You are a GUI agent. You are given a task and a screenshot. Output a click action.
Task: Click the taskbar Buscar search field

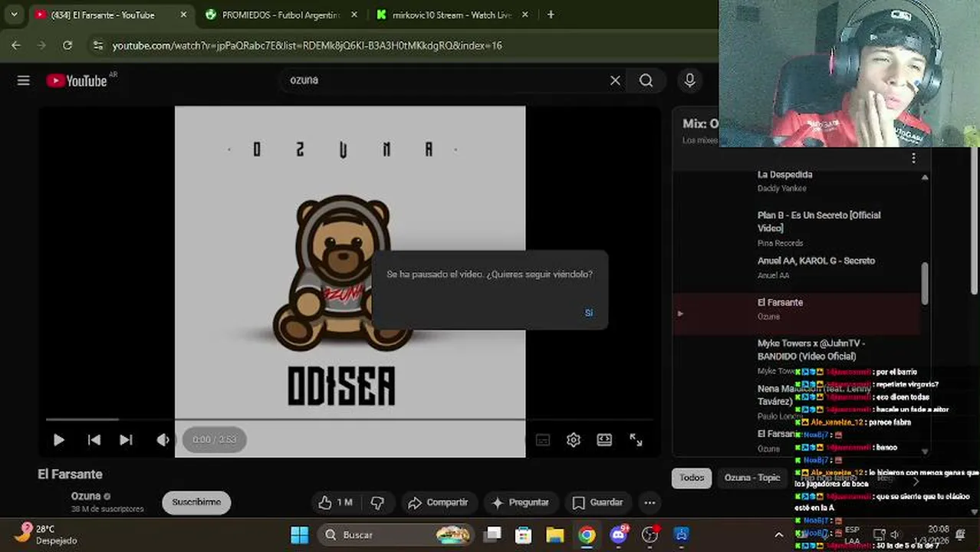tap(396, 534)
